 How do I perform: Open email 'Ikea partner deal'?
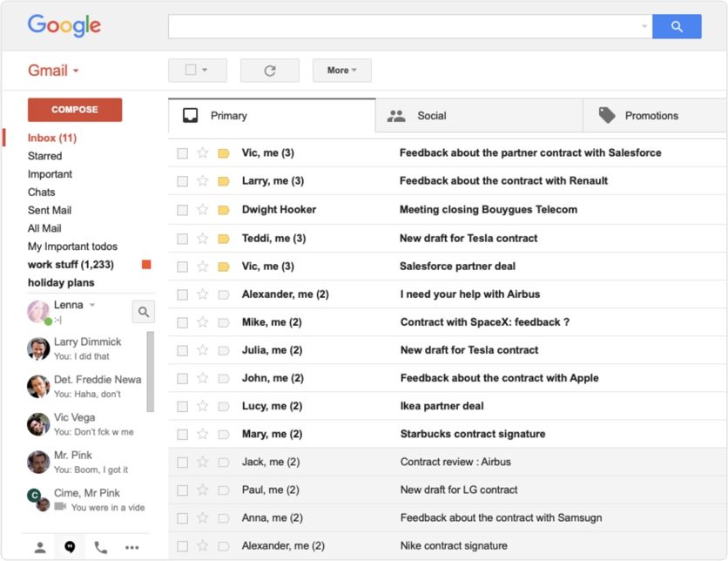[442, 406]
